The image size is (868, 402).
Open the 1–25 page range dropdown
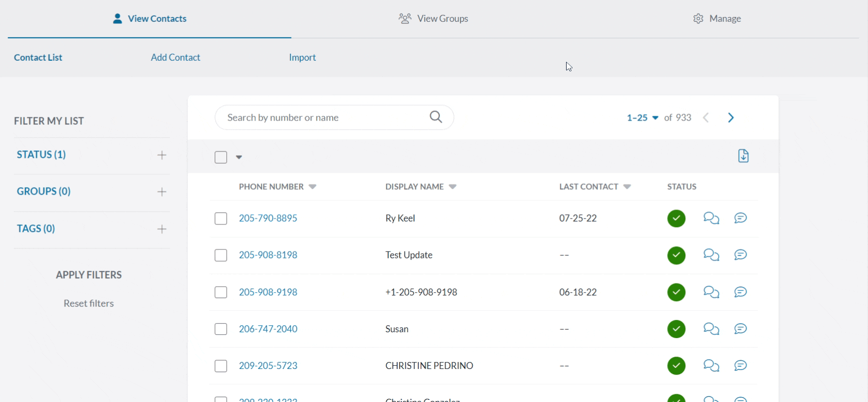642,118
